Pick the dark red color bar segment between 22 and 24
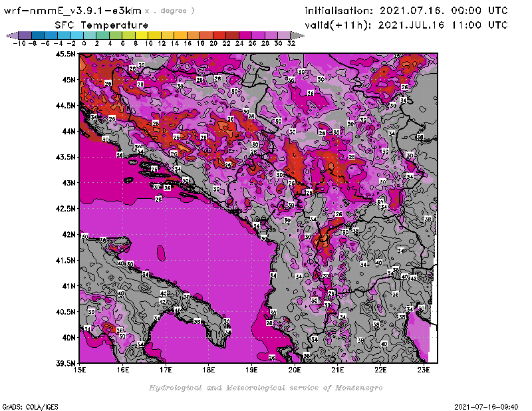 [231, 35]
